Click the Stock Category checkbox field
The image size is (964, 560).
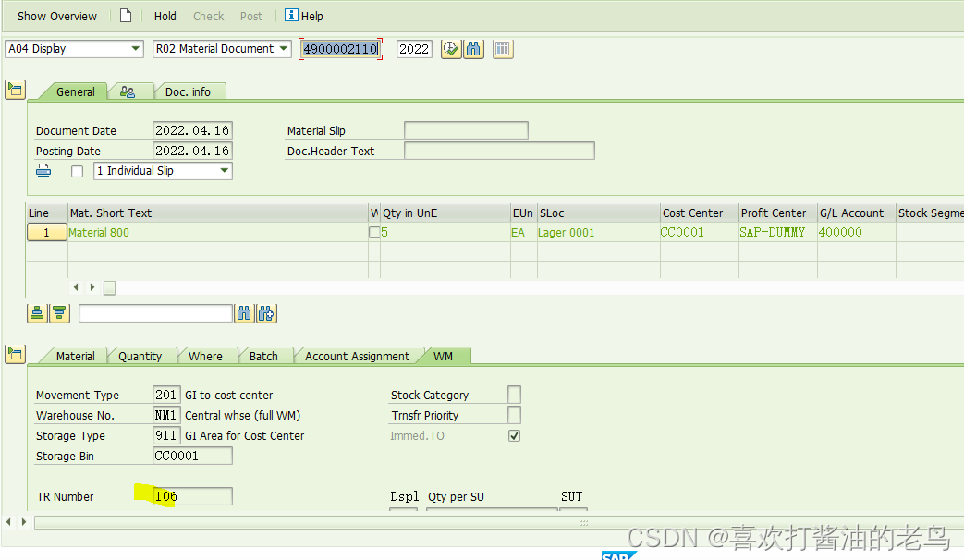coord(514,395)
